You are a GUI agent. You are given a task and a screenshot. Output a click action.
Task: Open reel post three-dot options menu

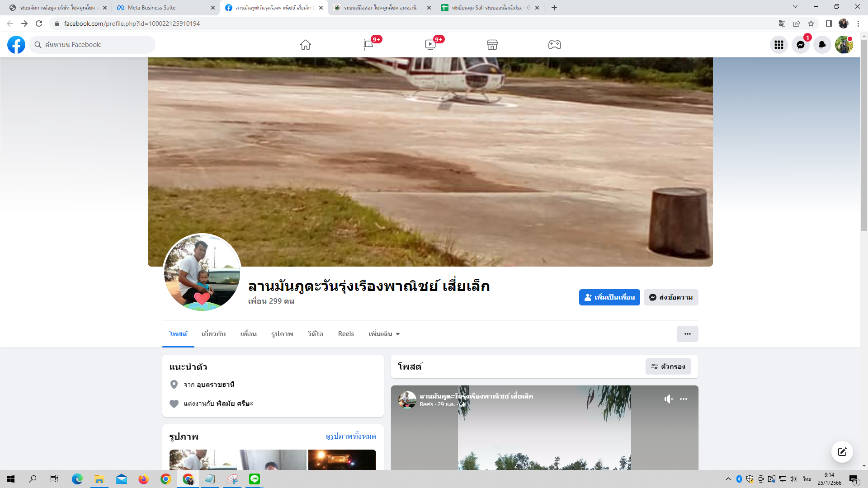[x=684, y=399]
